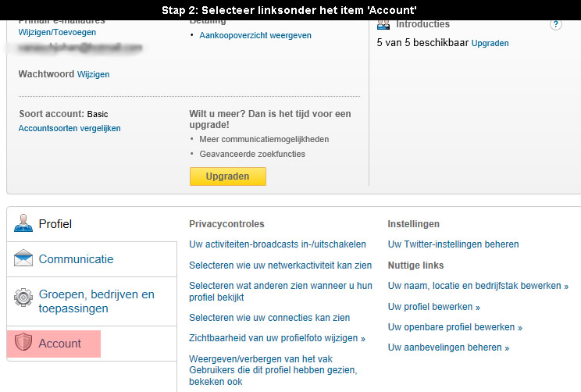581x392 pixels.
Task: Open Uw activiteiten-broadcasts in-/uitschakelen
Action: click(x=277, y=244)
